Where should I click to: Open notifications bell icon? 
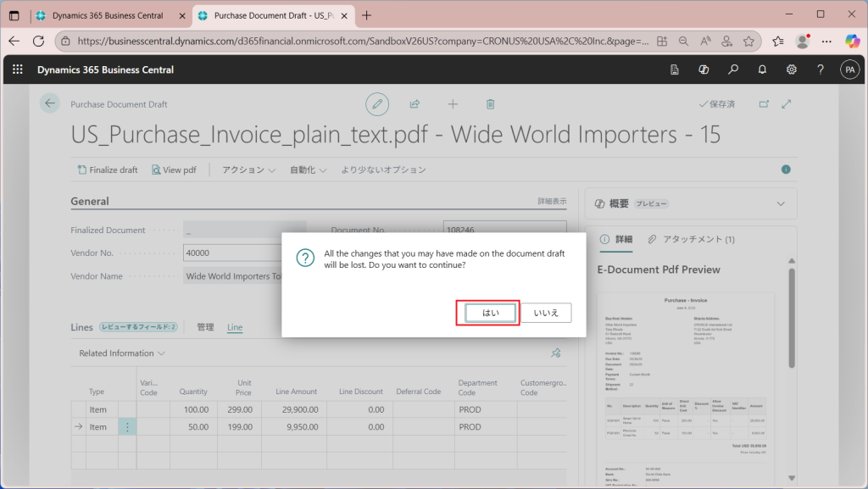click(x=762, y=69)
